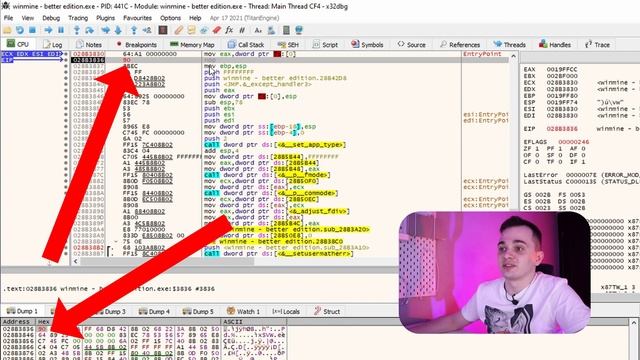This screenshot has width=640, height=360.
Task: Pause execution using the pause icon
Action: 61,30
